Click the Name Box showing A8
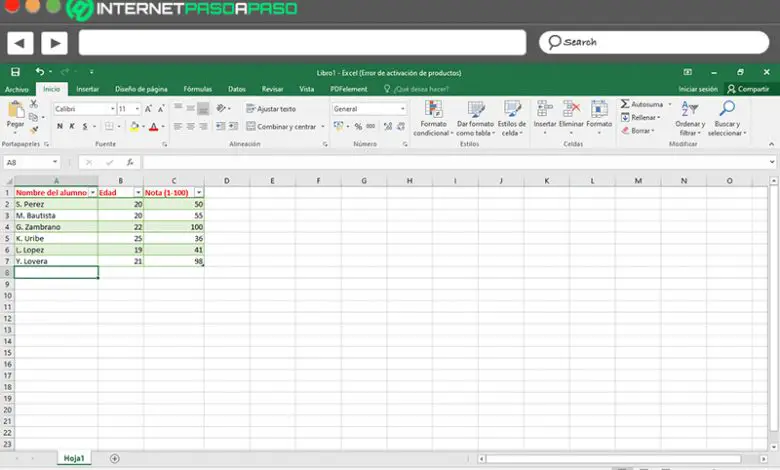The image size is (780, 470). pyautogui.click(x=31, y=162)
